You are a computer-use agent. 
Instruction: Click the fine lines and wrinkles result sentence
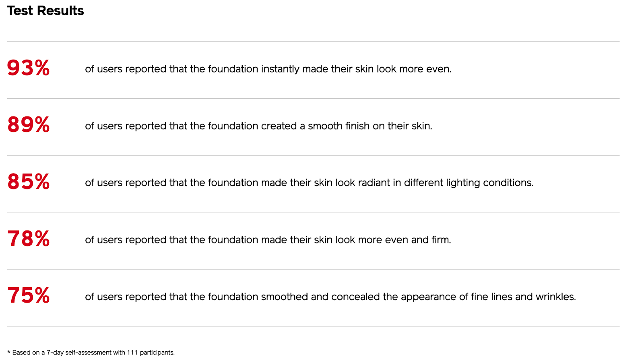[x=330, y=297]
